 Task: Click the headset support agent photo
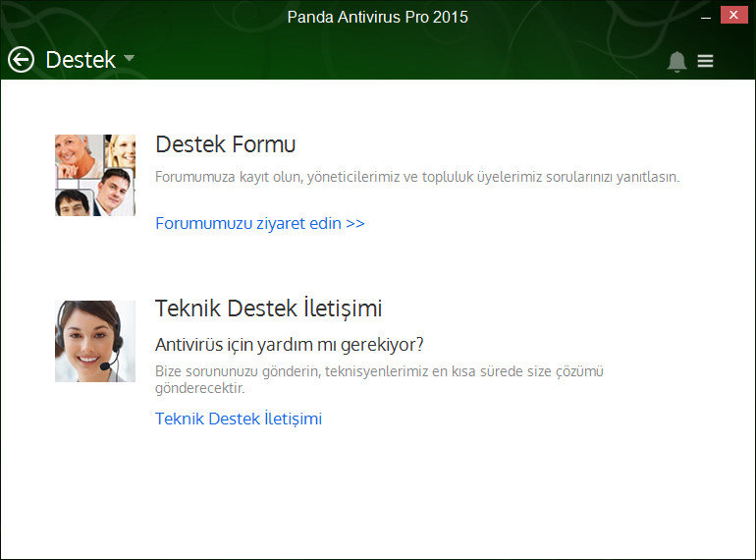[x=95, y=342]
